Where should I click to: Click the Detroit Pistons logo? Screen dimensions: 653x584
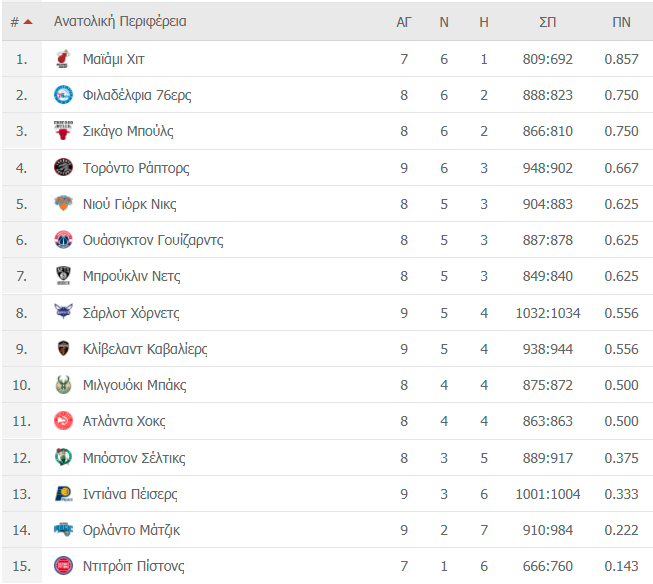tap(63, 566)
